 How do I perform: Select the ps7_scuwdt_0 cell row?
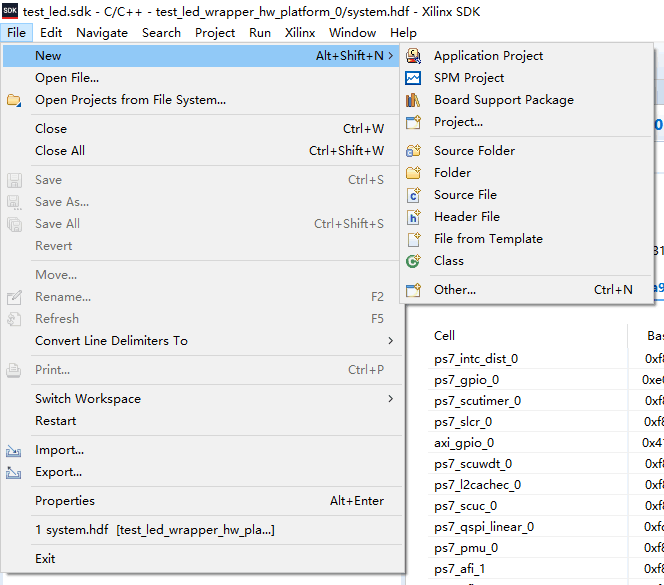pyautogui.click(x=527, y=464)
